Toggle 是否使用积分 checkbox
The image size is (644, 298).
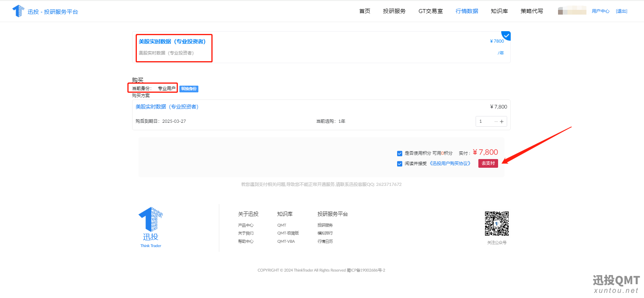tap(399, 154)
